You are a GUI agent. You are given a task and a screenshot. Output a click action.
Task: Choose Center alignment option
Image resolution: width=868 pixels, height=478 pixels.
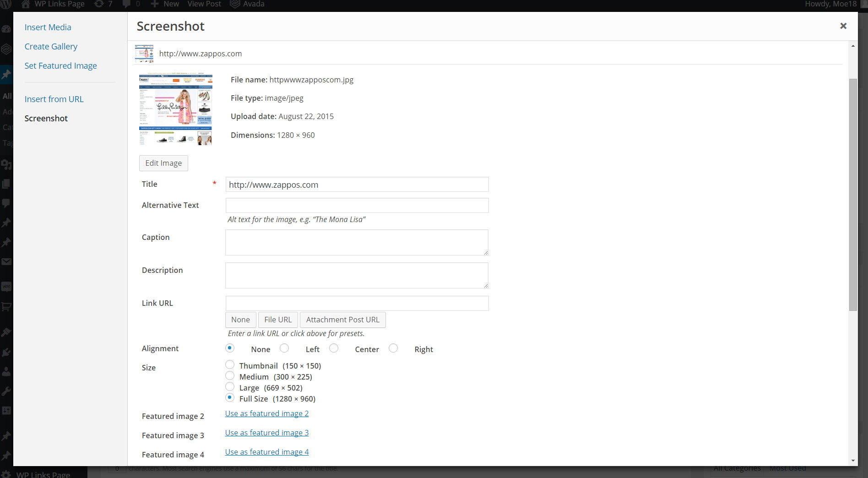tap(334, 348)
